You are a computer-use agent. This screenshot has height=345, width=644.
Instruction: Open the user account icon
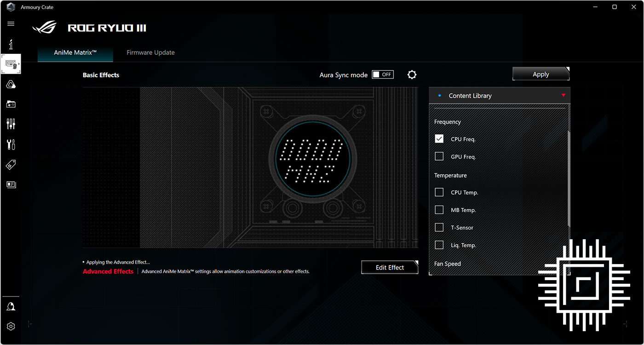point(11,306)
